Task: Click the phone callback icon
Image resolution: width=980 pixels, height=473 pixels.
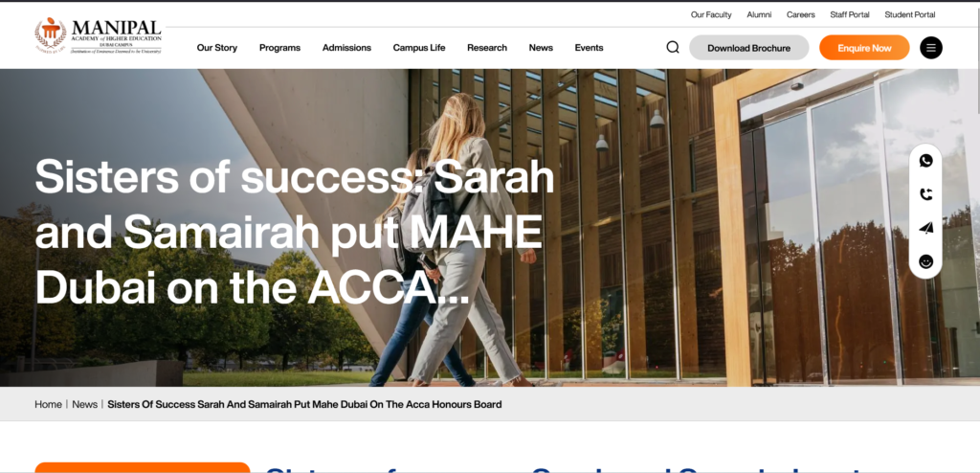Action: 926,194
